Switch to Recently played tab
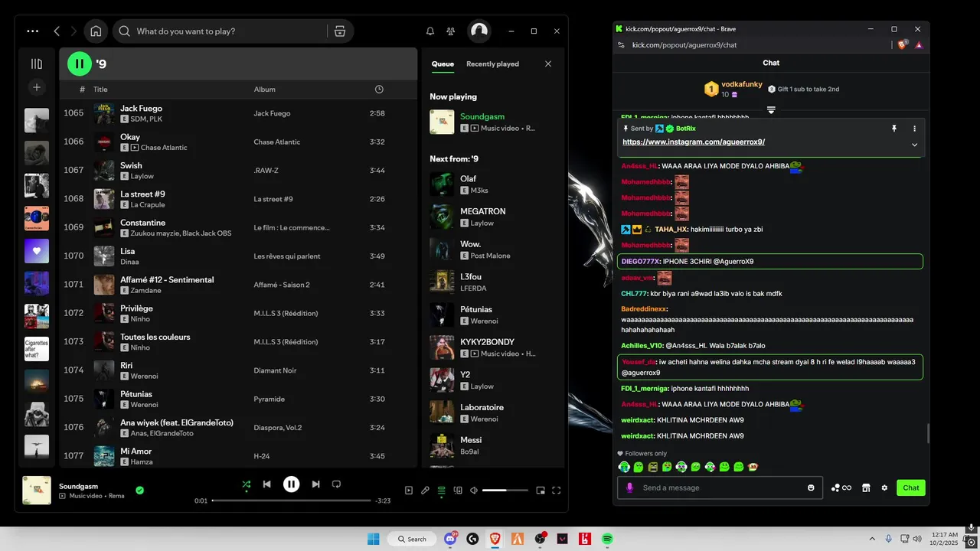Screen dimensions: 980x551 (x=492, y=64)
